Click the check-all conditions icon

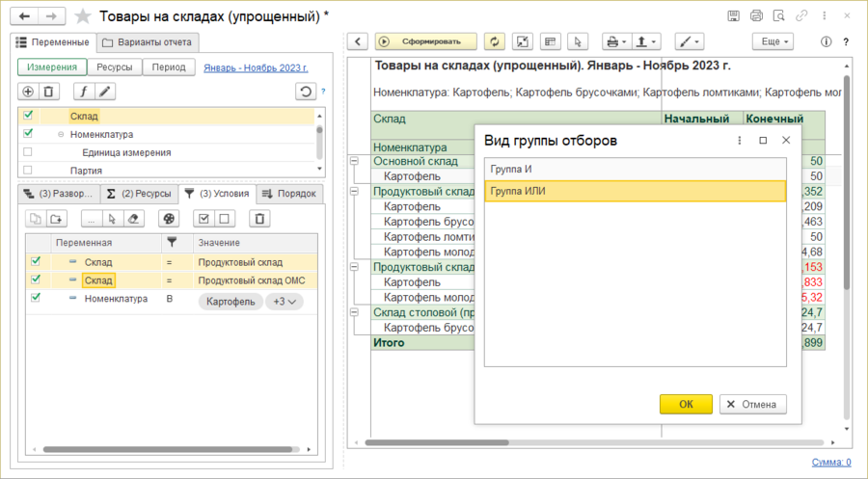point(203,218)
